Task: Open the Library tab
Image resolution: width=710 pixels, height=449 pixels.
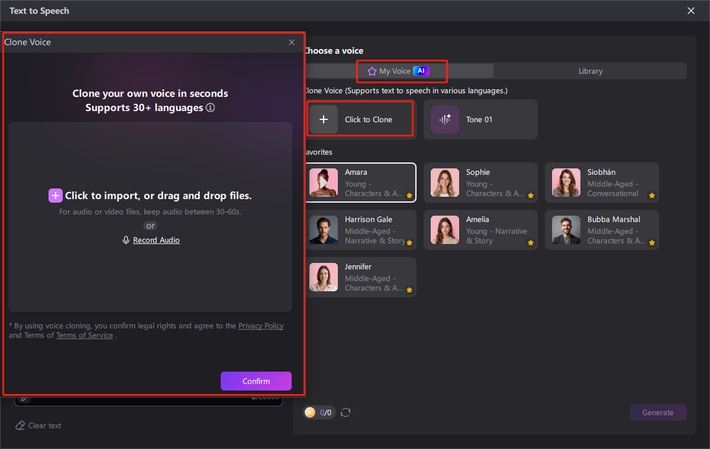Action: tap(590, 72)
